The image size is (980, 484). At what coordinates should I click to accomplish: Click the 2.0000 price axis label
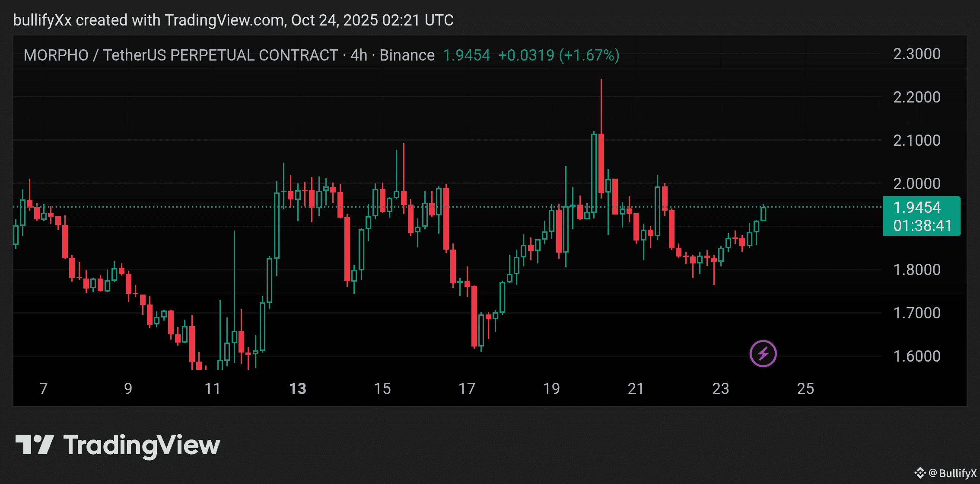(916, 183)
